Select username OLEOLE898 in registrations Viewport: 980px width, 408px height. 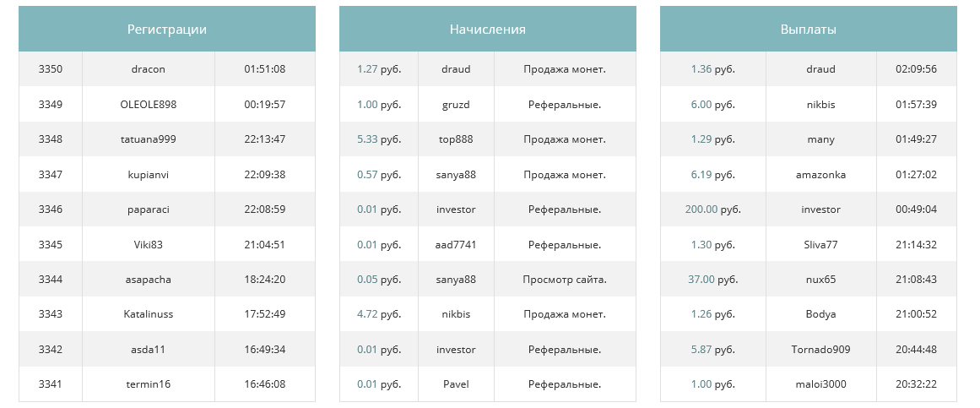point(148,104)
